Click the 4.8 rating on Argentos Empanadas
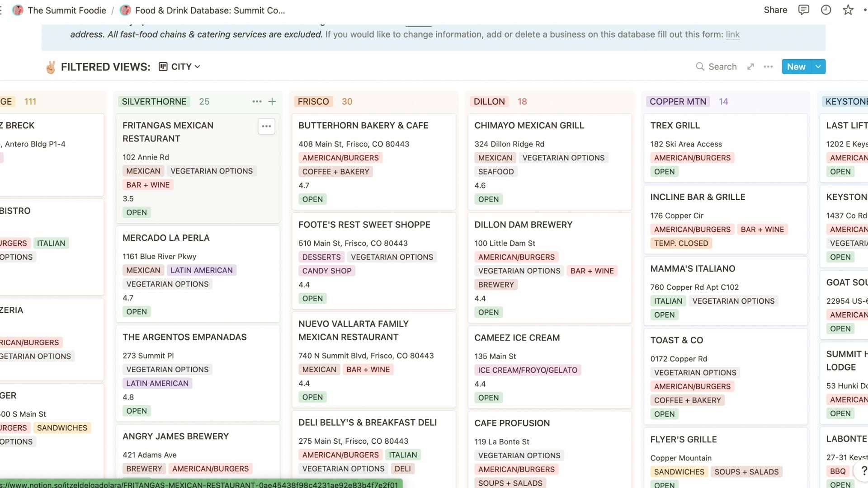The width and height of the screenshot is (868, 488). point(128,397)
